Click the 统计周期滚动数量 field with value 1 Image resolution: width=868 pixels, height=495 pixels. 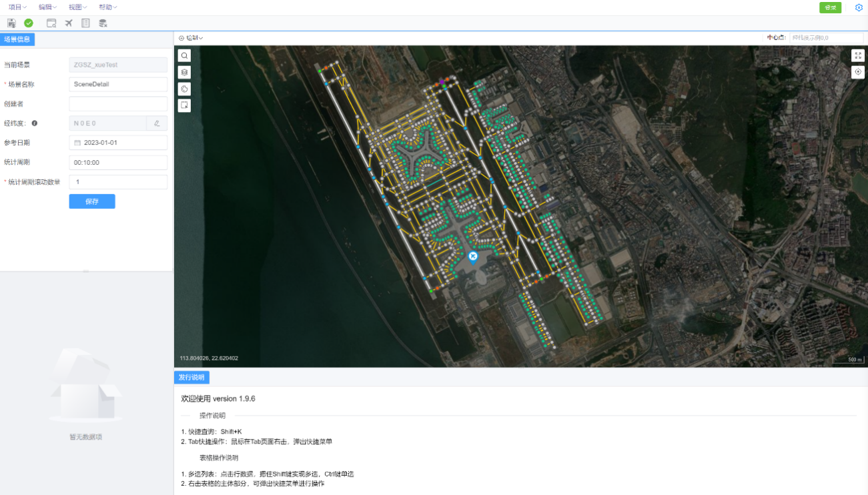pos(118,181)
